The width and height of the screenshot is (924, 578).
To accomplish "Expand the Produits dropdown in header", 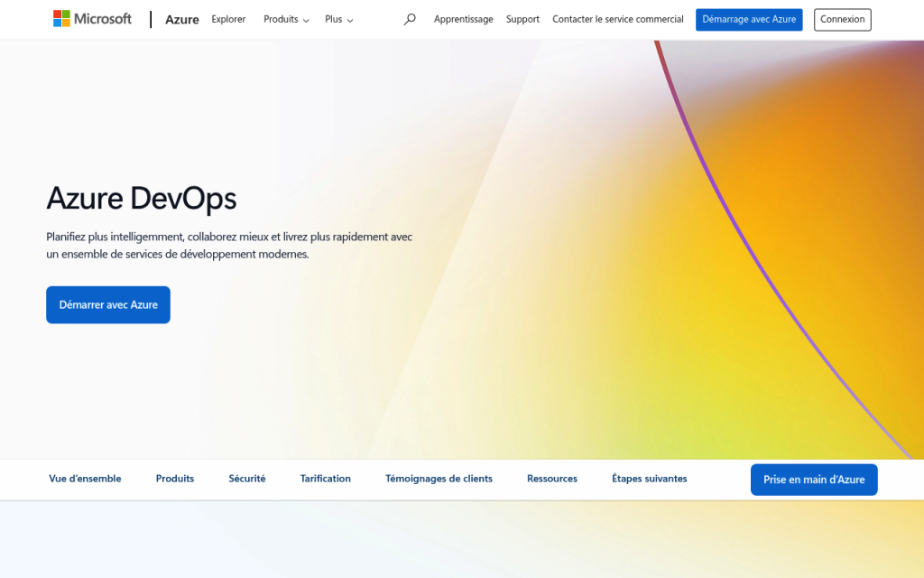I will (x=286, y=20).
